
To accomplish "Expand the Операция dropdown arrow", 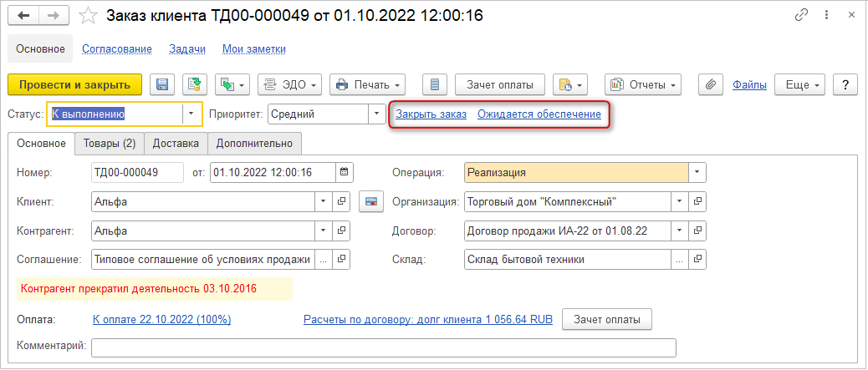I will click(x=697, y=172).
